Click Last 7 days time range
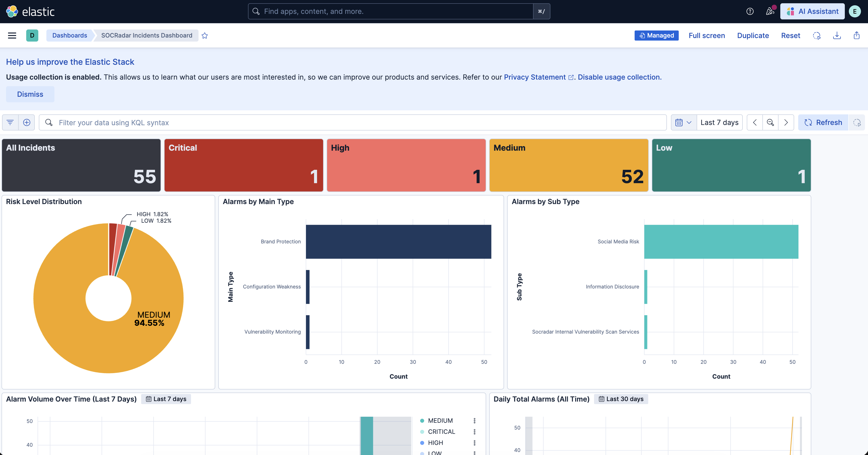Viewport: 868px width, 455px height. coord(719,123)
